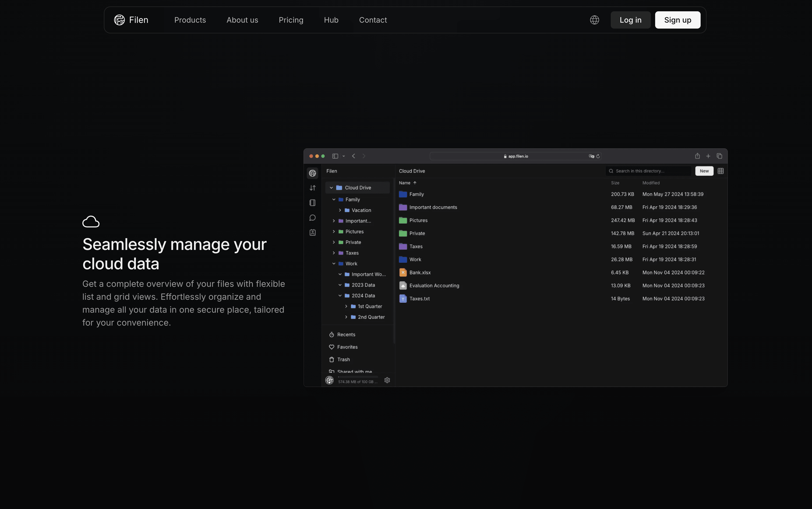Click the green Pictures folder icon in the file list
812x509 pixels.
pyautogui.click(x=403, y=221)
